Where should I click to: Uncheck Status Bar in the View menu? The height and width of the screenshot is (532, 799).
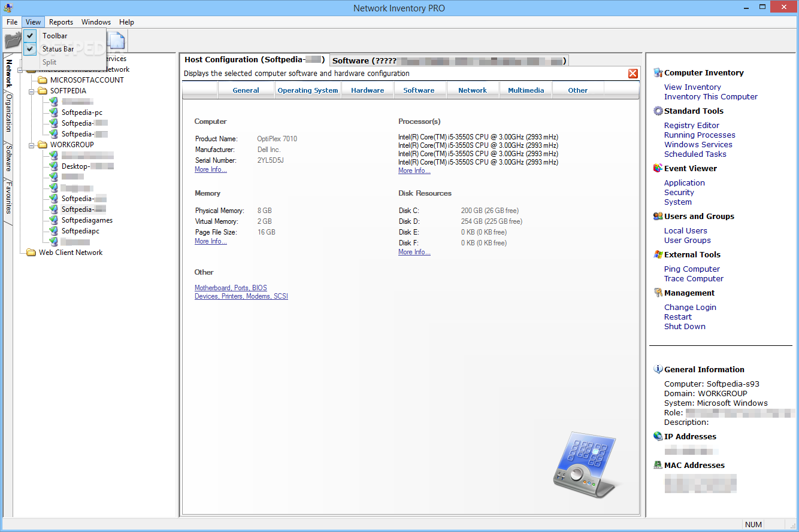point(65,49)
